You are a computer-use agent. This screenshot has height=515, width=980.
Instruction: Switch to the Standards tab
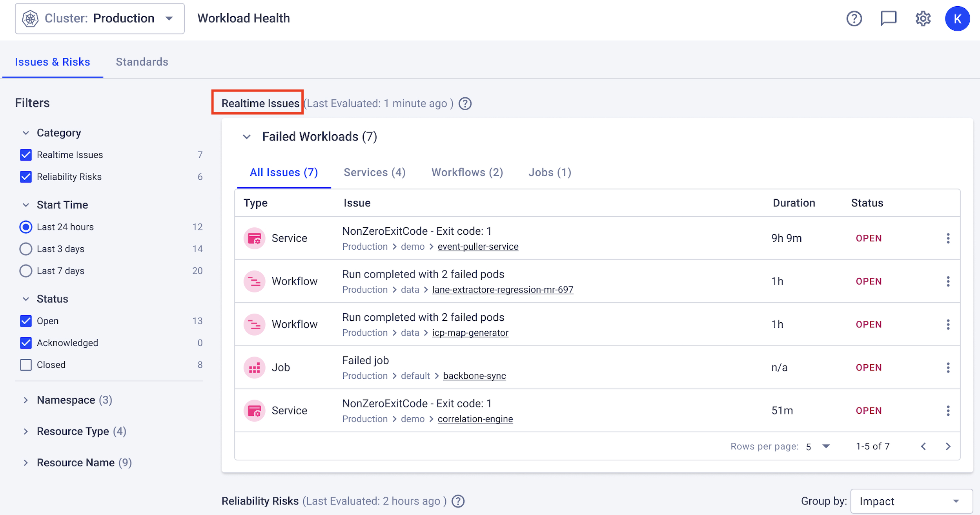(x=142, y=62)
